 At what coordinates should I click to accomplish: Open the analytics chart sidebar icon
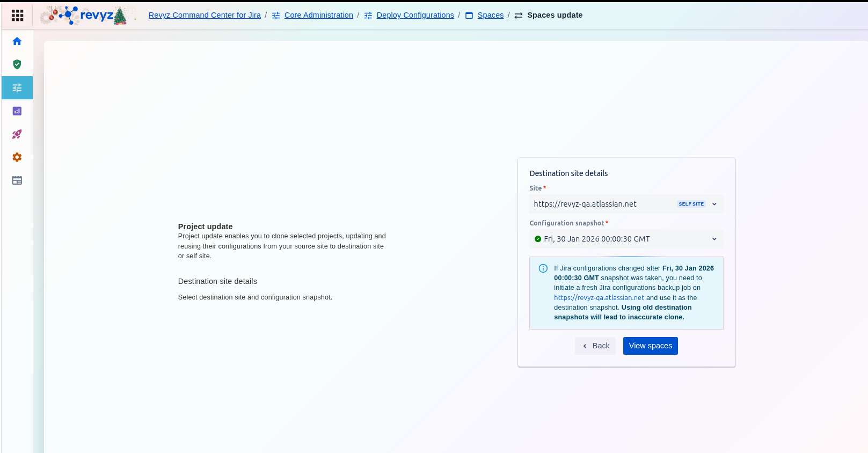click(x=17, y=111)
